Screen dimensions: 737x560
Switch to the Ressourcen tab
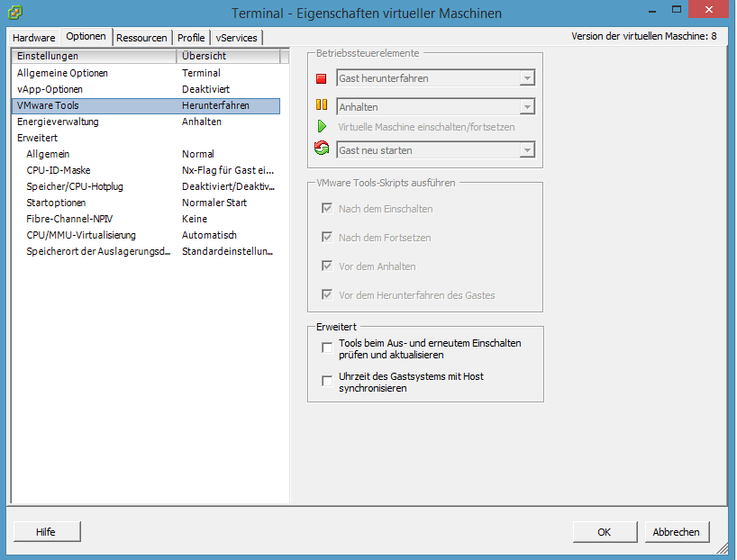141,38
